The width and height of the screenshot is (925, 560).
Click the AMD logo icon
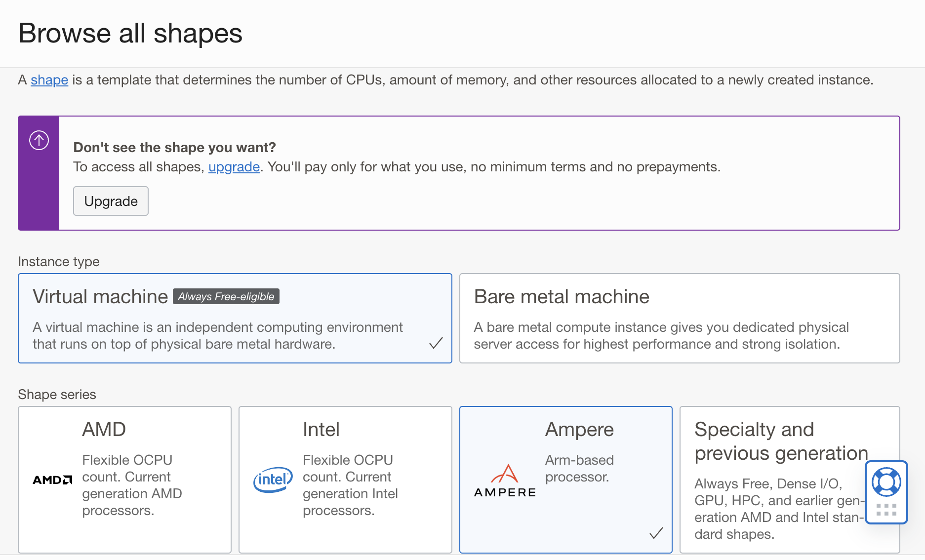(51, 480)
